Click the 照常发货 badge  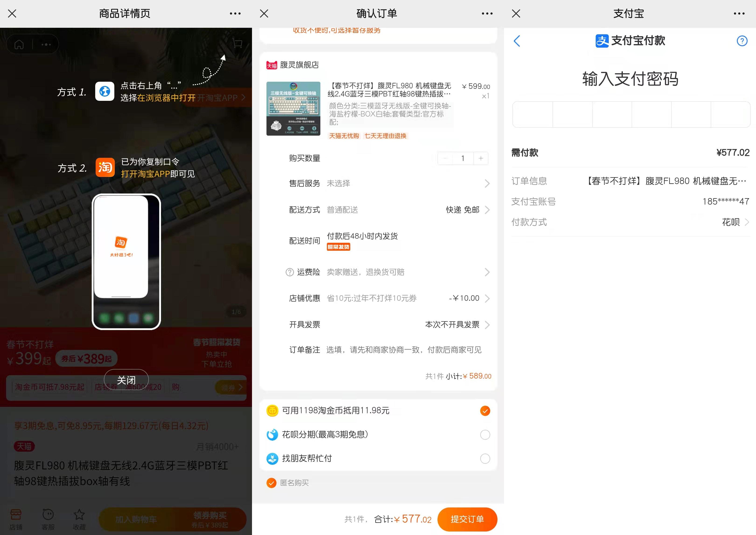338,247
